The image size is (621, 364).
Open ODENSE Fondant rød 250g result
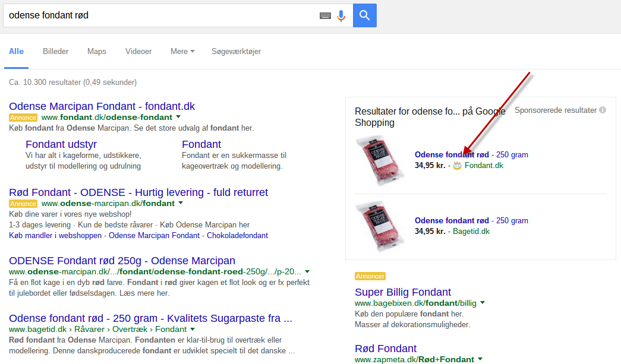[122, 261]
